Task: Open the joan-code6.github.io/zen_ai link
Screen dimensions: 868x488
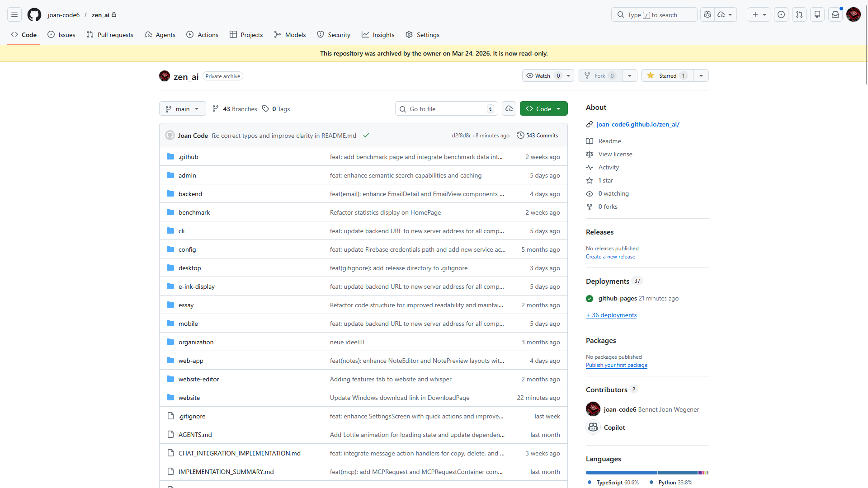Action: (x=637, y=124)
